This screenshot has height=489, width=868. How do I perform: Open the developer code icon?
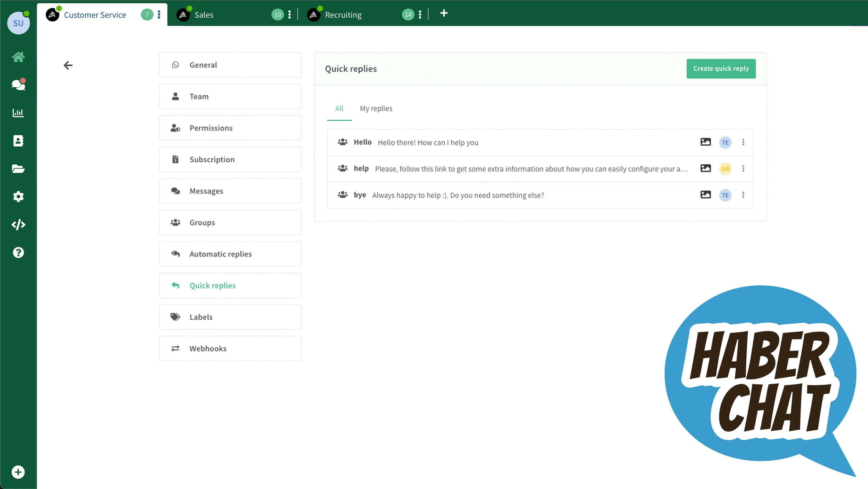pos(18,224)
